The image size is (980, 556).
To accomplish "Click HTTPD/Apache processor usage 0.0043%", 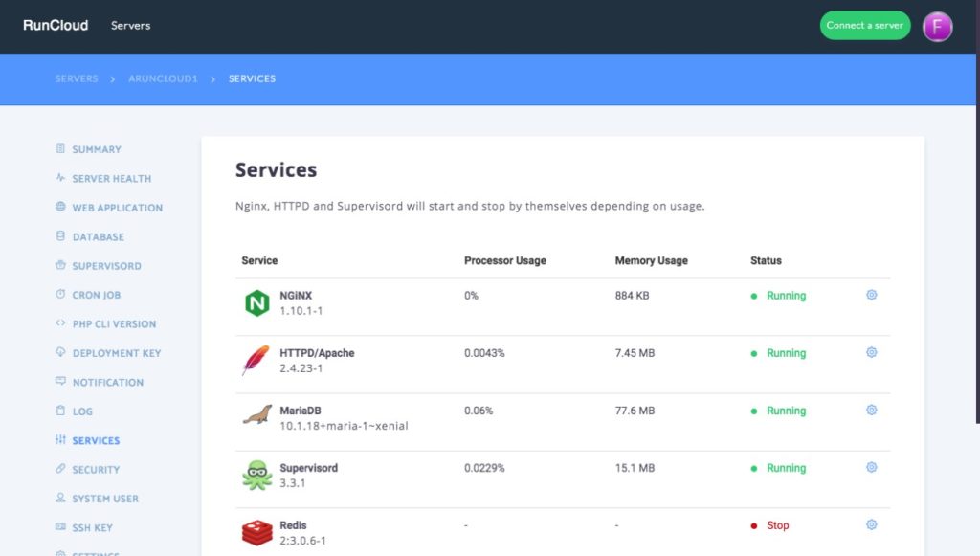I will 484,353.
